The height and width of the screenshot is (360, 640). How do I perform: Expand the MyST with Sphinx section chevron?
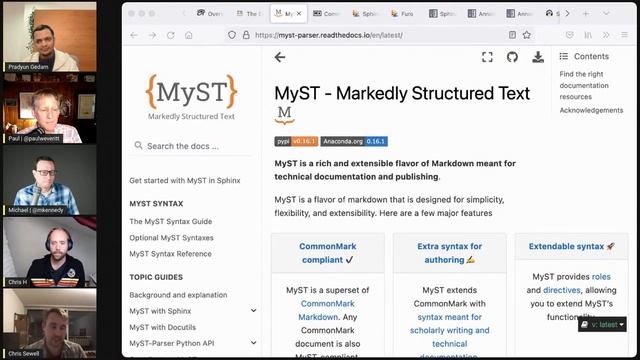coord(253,311)
